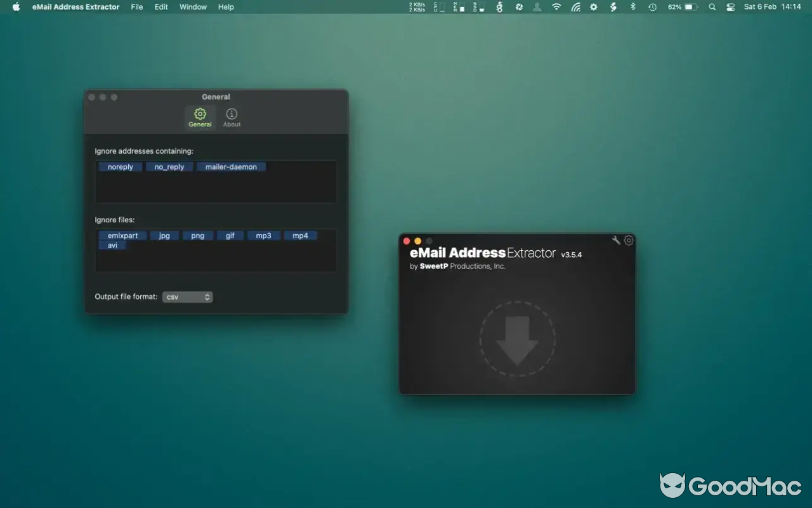Open the Bluetooth menu bar icon
812x508 pixels.
click(x=632, y=7)
